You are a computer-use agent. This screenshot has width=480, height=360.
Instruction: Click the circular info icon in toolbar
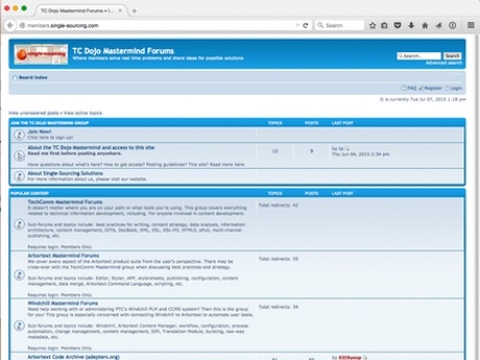point(452,25)
